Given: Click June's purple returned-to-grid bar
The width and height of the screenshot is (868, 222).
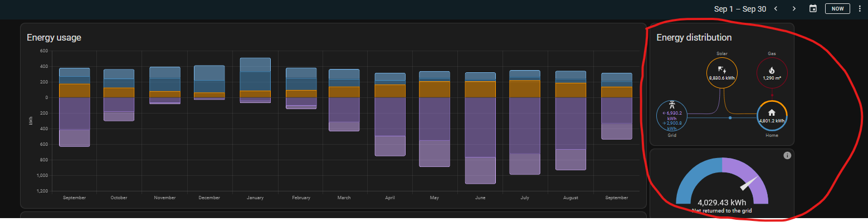Looking at the screenshot, I should pyautogui.click(x=480, y=140).
